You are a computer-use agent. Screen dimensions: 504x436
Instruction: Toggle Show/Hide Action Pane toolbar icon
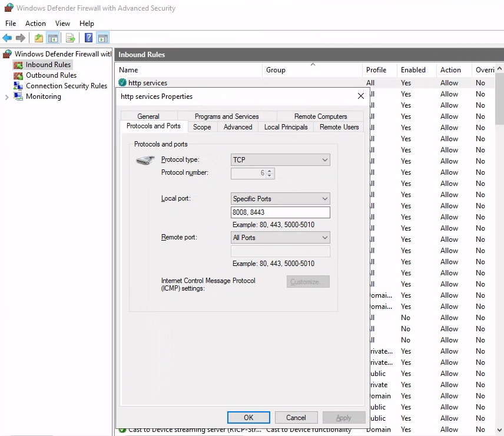click(103, 38)
